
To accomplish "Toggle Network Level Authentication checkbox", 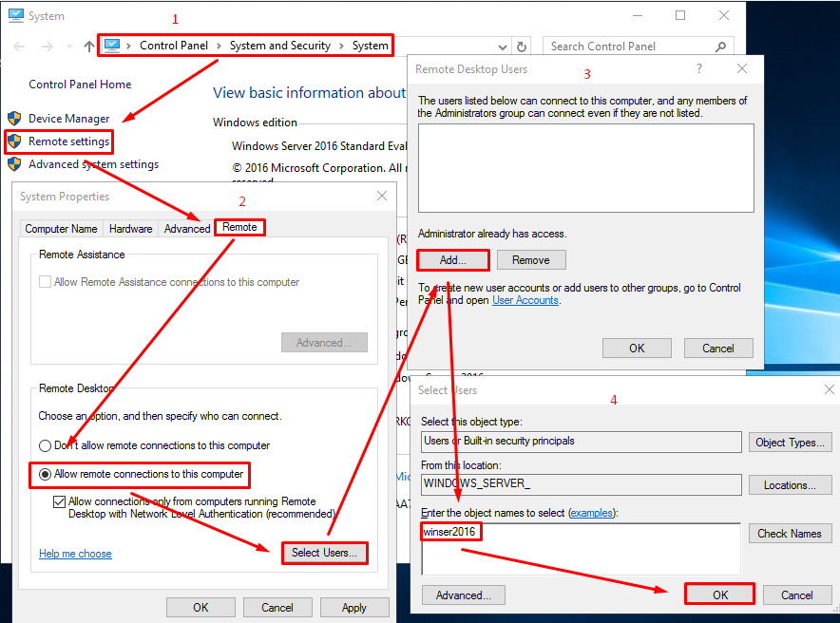I will (60, 501).
